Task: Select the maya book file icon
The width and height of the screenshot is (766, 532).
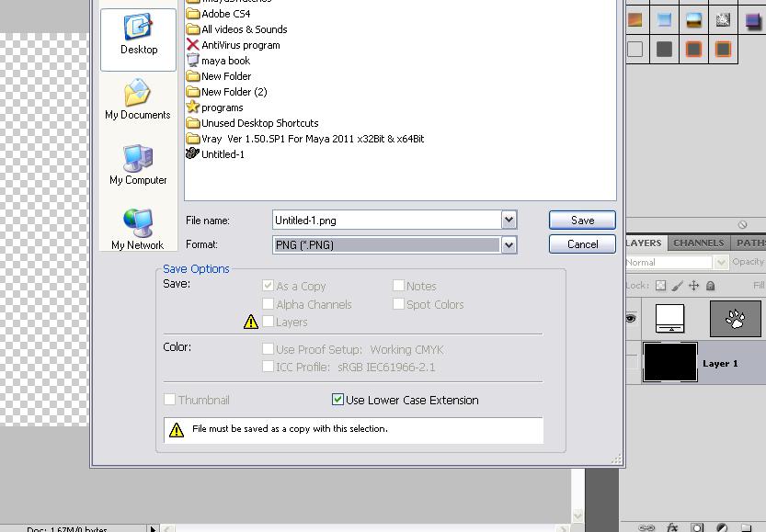Action: point(193,61)
